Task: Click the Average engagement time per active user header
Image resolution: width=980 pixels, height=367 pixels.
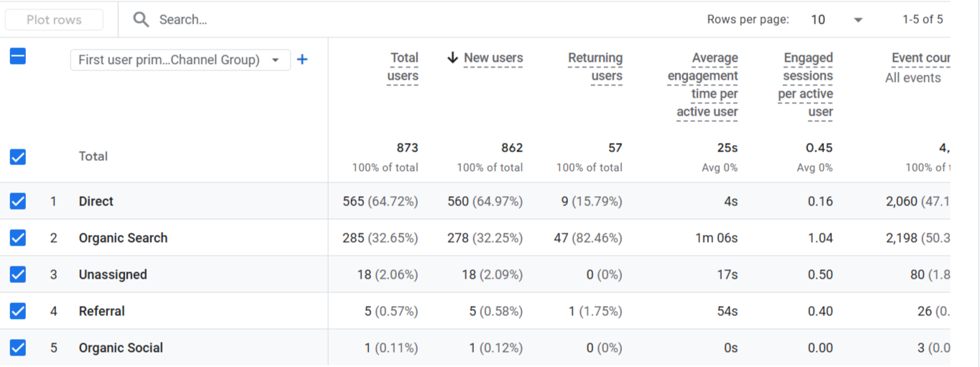Action: pyautogui.click(x=702, y=85)
